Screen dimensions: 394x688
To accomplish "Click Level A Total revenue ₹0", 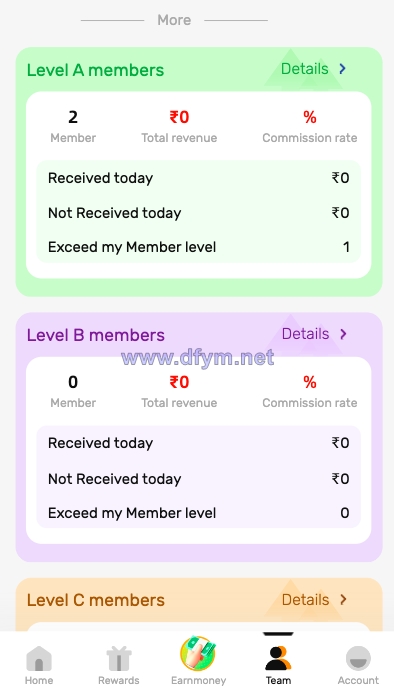I will click(179, 117).
